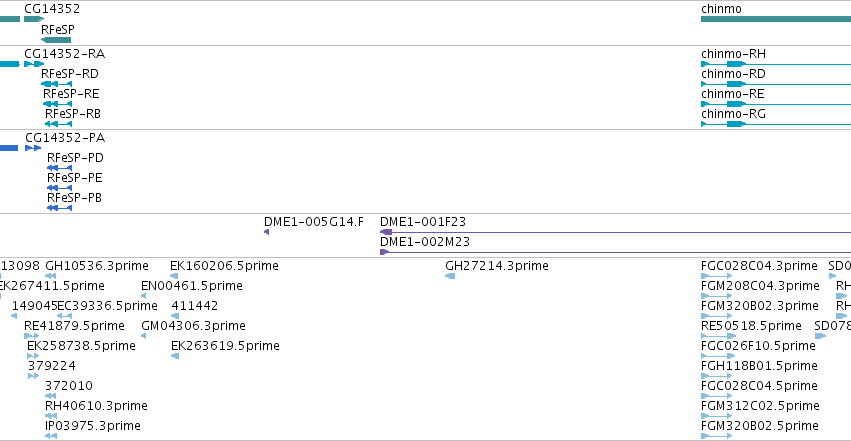Click the FGC028C04.3prime EST feature
851x441 pixels.
coord(716,276)
